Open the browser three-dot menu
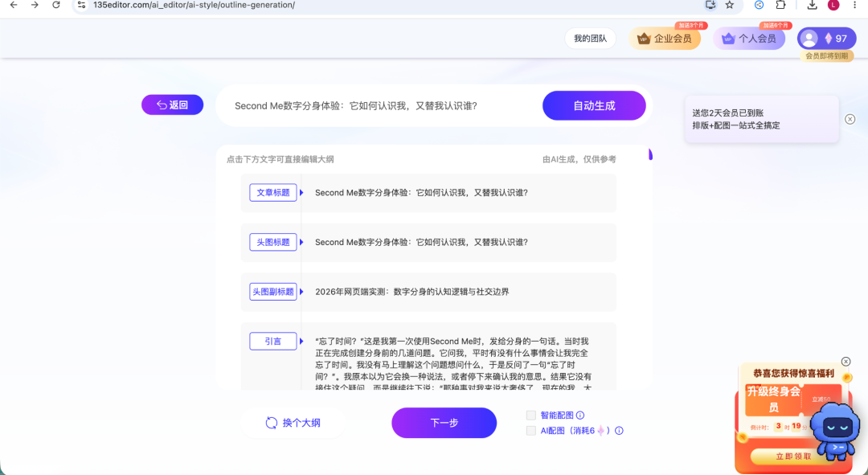 point(854,5)
